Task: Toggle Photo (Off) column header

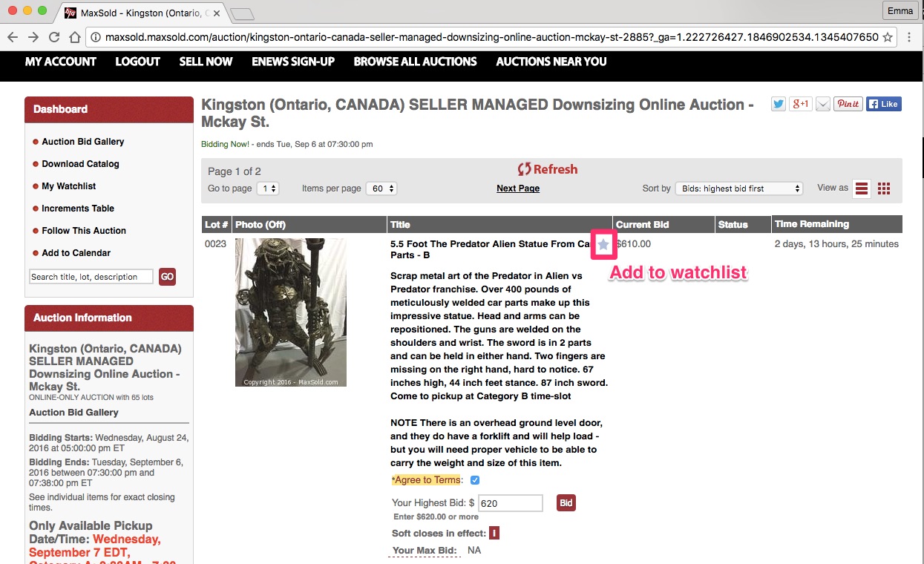Action: pos(261,224)
